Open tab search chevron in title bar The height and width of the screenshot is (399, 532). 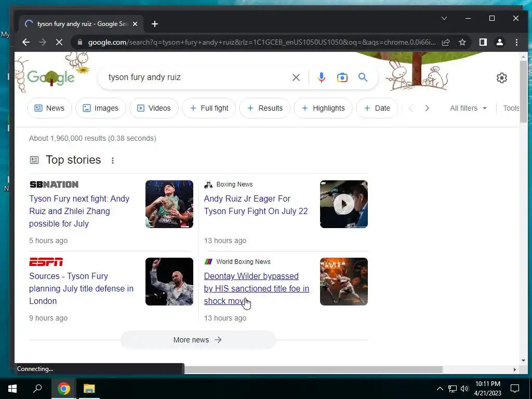444,18
